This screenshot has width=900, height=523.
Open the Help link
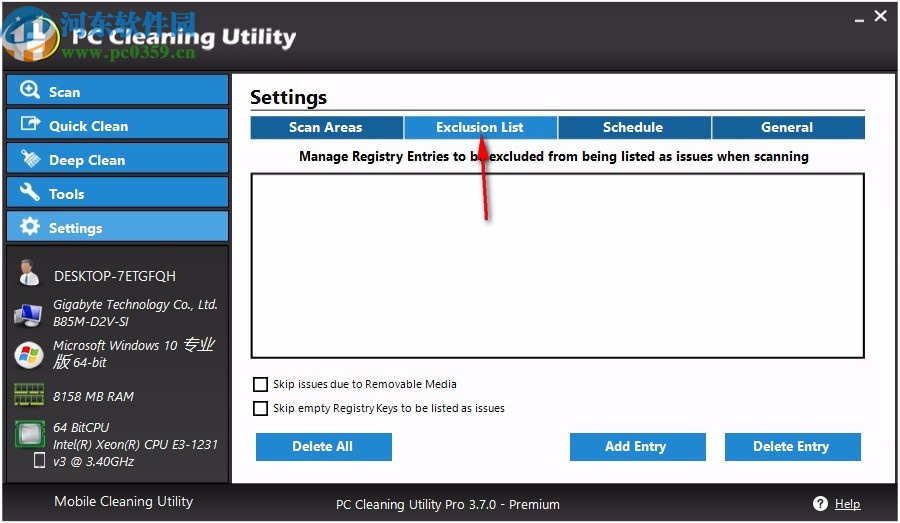[847, 504]
